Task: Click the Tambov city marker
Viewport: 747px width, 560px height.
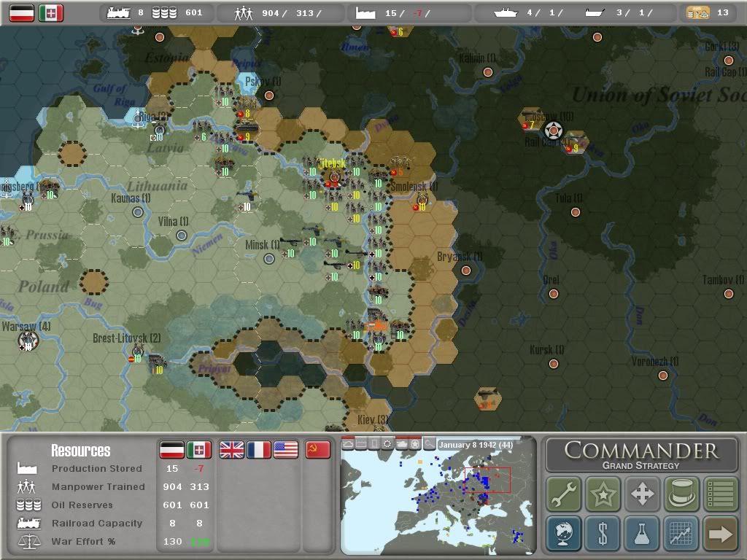Action: [729, 294]
